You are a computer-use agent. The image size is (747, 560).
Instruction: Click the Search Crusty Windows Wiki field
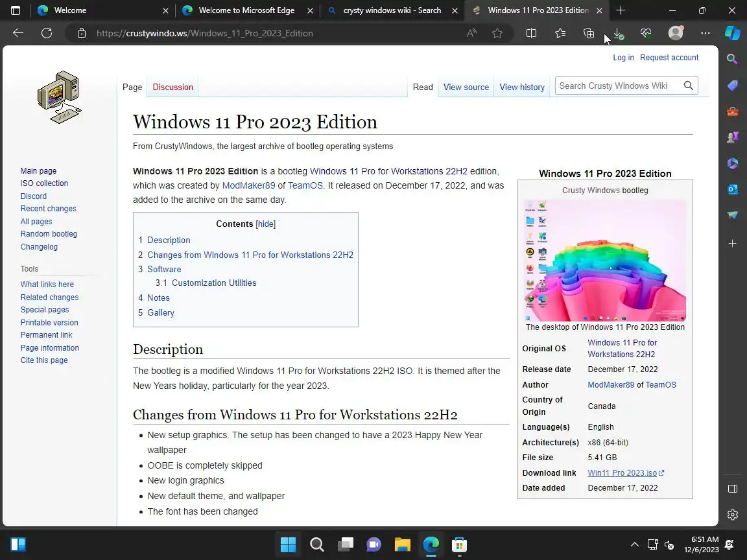point(619,86)
